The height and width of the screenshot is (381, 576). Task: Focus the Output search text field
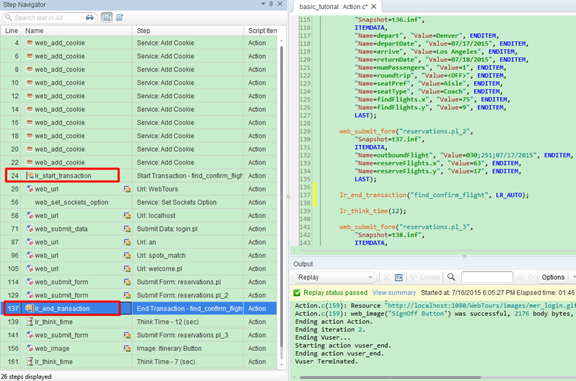(487, 277)
